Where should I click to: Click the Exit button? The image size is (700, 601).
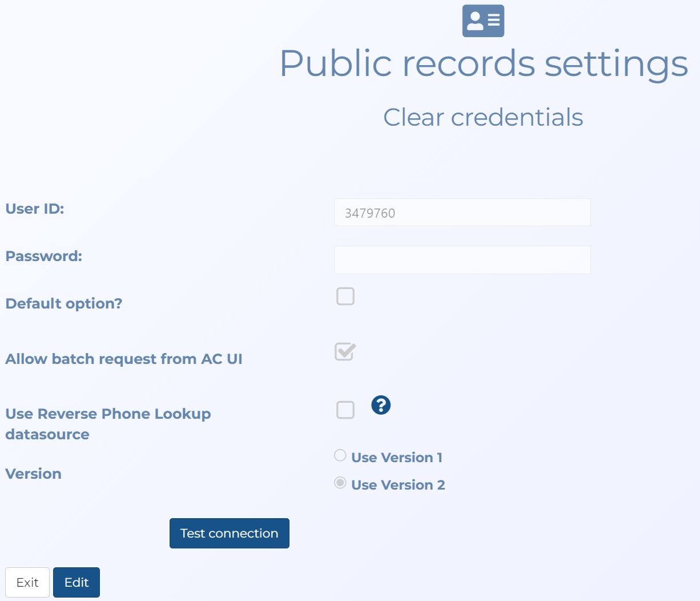pos(27,582)
